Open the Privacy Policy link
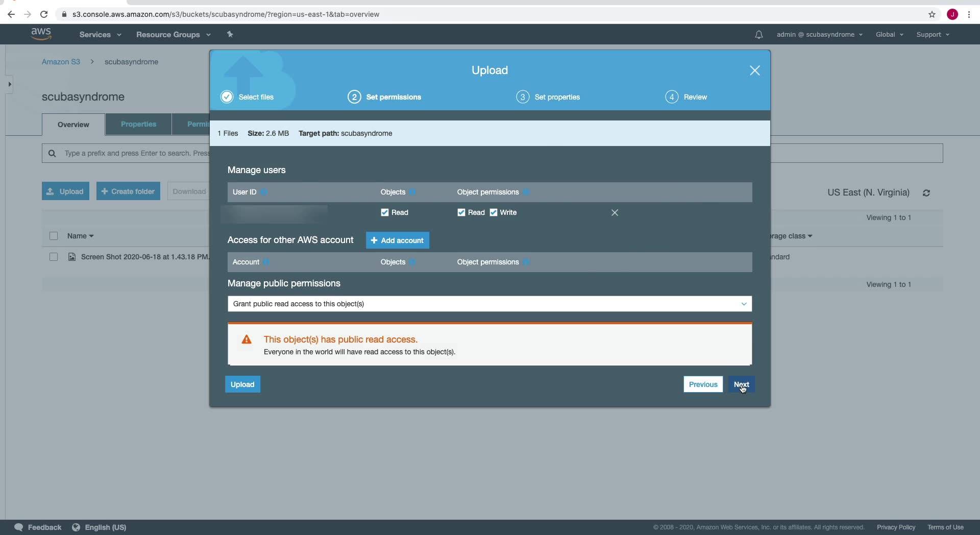 pyautogui.click(x=896, y=527)
